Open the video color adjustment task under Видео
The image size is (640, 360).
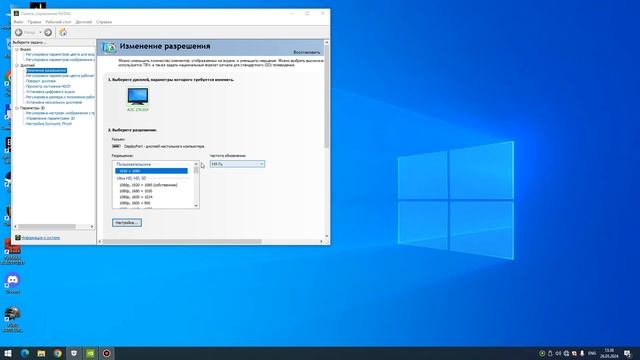tap(60, 54)
